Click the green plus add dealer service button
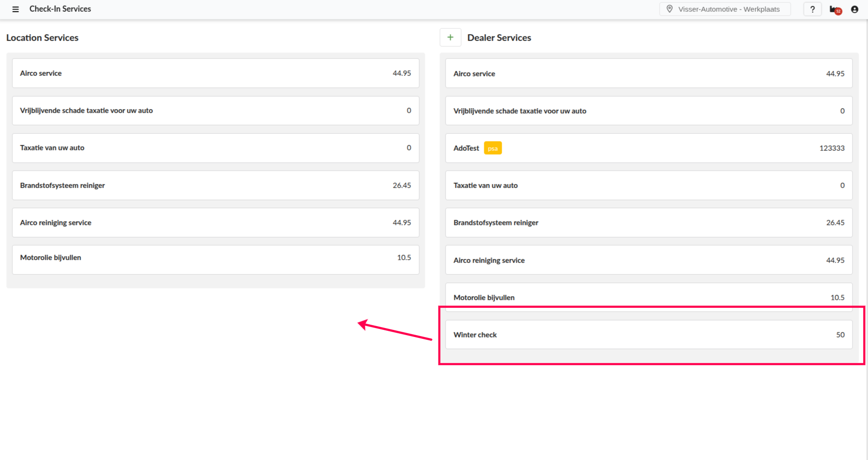The height and width of the screenshot is (460, 868). (450, 37)
